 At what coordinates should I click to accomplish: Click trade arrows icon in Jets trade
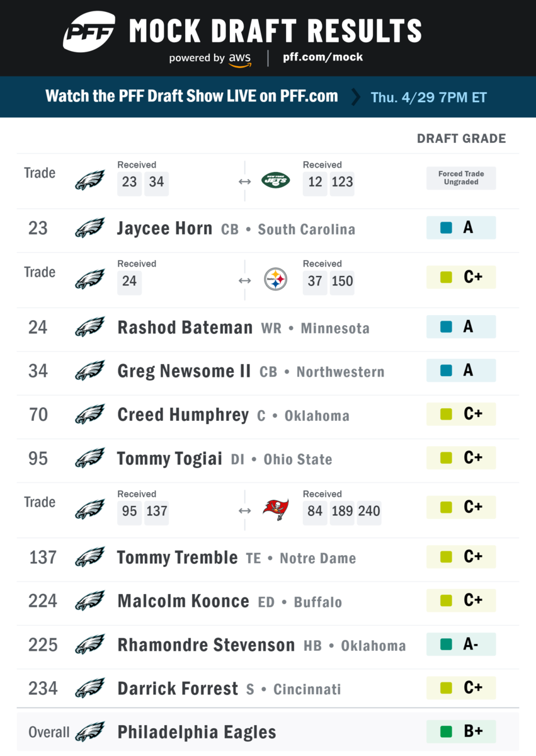pos(245,181)
